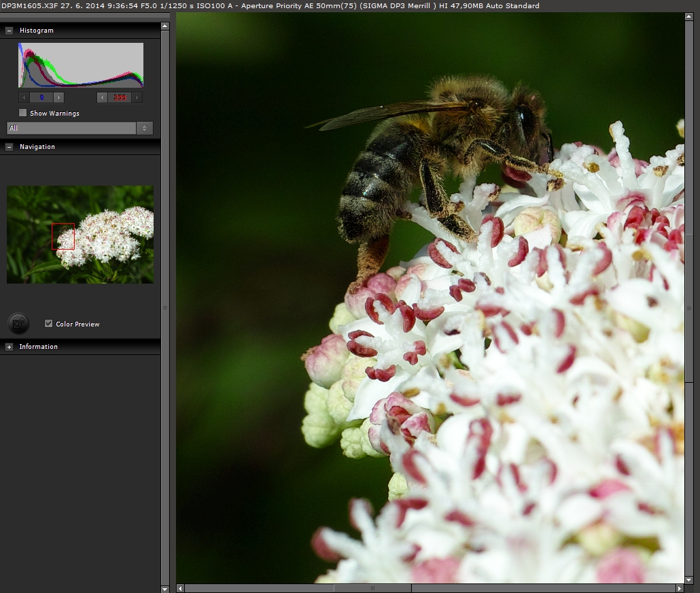Open the All channel dropdown
Viewport: 700px width, 593px height.
point(80,128)
